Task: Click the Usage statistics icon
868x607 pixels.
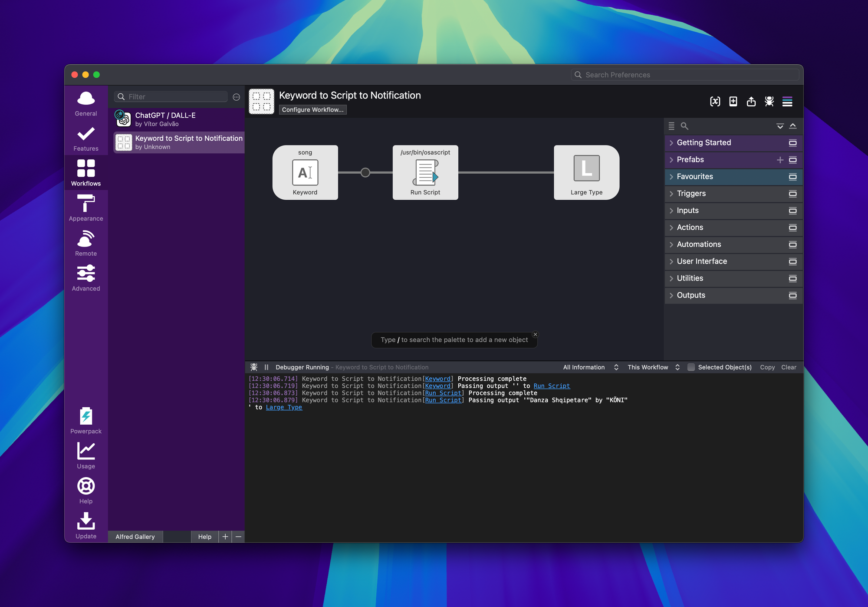Action: [86, 455]
